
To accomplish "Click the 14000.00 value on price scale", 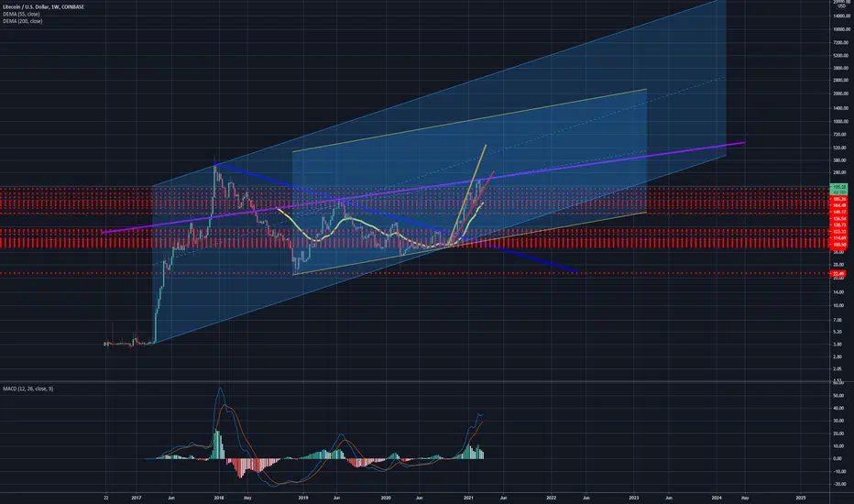I will point(841,16).
